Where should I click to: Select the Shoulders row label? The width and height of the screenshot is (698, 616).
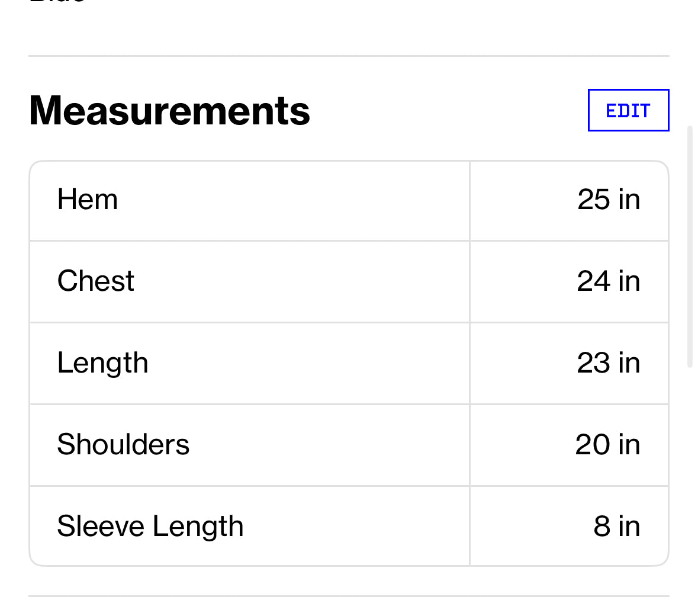point(123,445)
